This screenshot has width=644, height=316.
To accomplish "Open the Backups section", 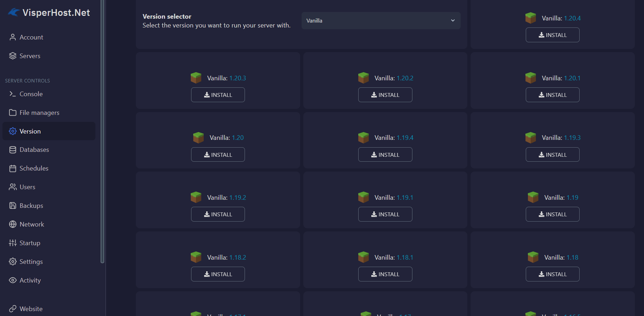I will [x=49, y=206].
